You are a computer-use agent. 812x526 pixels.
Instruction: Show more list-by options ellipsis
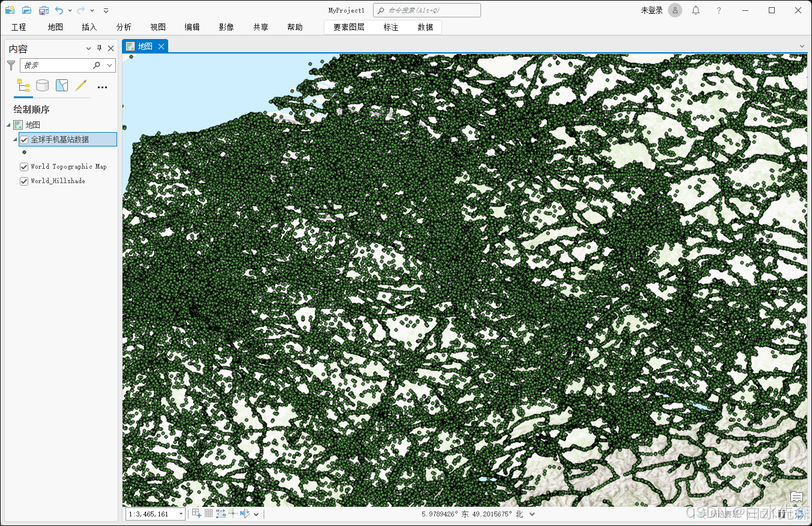point(103,87)
